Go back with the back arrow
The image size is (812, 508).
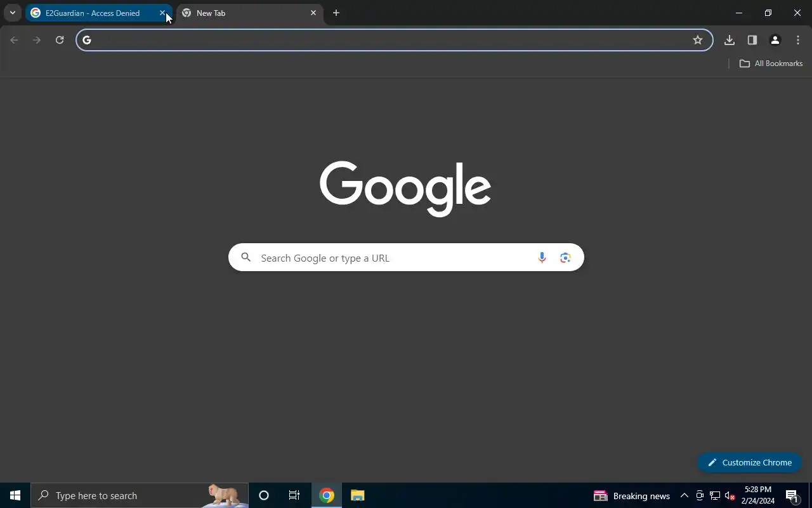pos(14,40)
